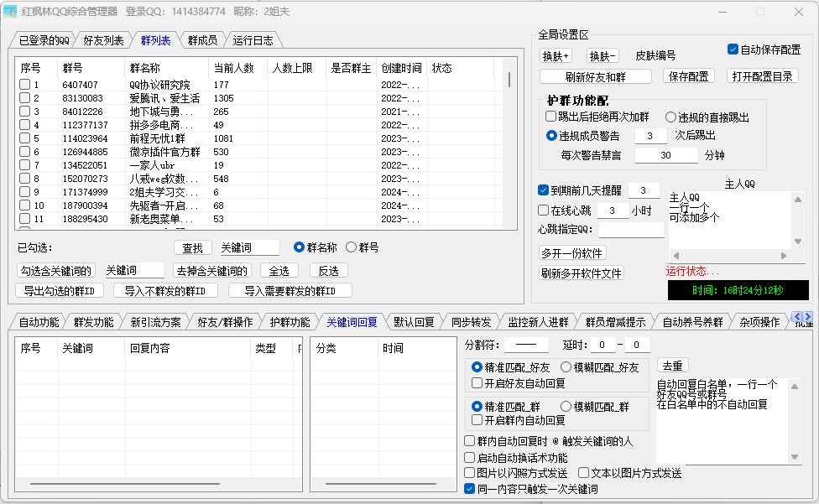
Task: Click the 当前人数 column header
Action: tap(233, 68)
